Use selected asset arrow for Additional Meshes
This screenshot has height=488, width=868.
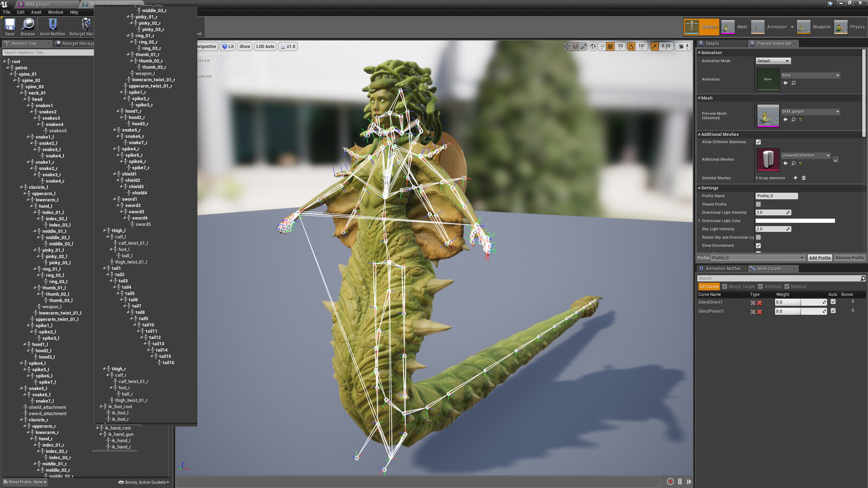785,163
